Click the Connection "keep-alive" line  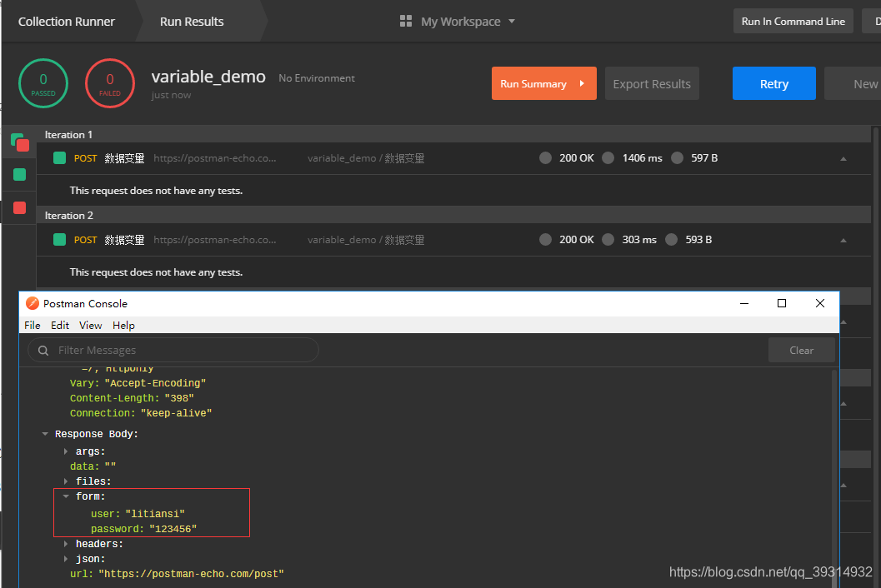(141, 413)
